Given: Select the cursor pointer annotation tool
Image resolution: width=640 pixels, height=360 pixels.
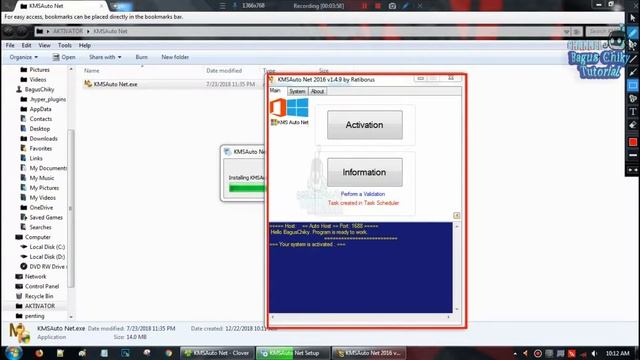Looking at the screenshot, I should point(633,18).
